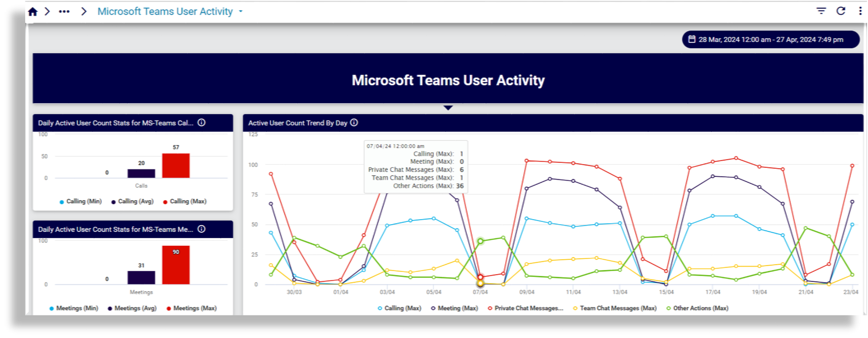Image resolution: width=868 pixels, height=338 pixels.
Task: Click the Private Chat Messages (Max) tooltip row
Action: tap(416, 170)
